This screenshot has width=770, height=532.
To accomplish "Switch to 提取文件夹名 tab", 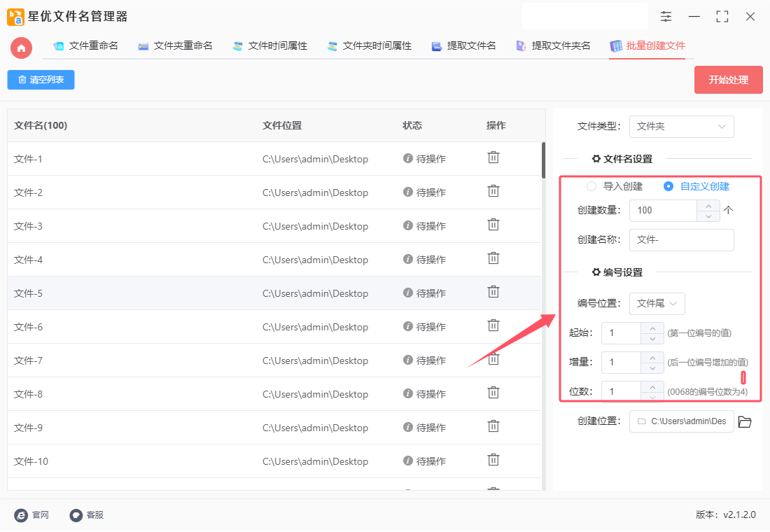I will coord(553,45).
